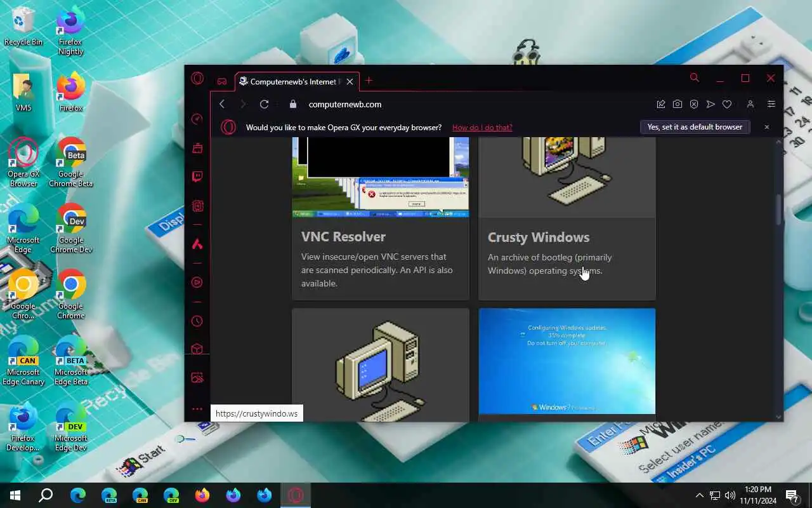Viewport: 812px width, 508px height.
Task: Open the Easy Setup sliders icon
Action: pyautogui.click(x=771, y=104)
